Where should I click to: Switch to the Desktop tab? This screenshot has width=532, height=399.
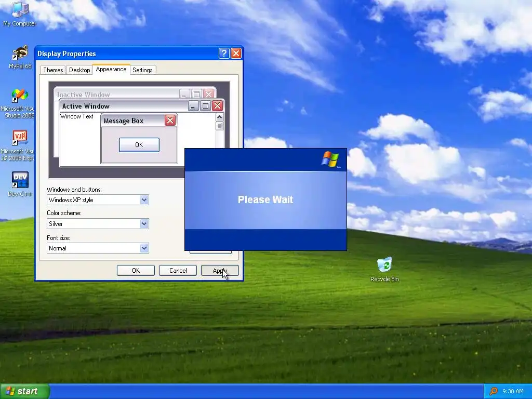pyautogui.click(x=79, y=70)
